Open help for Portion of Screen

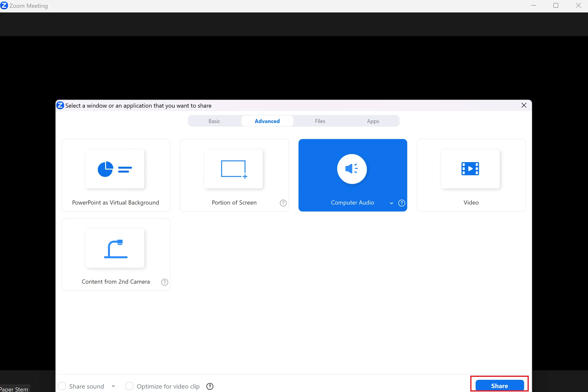pyautogui.click(x=283, y=203)
